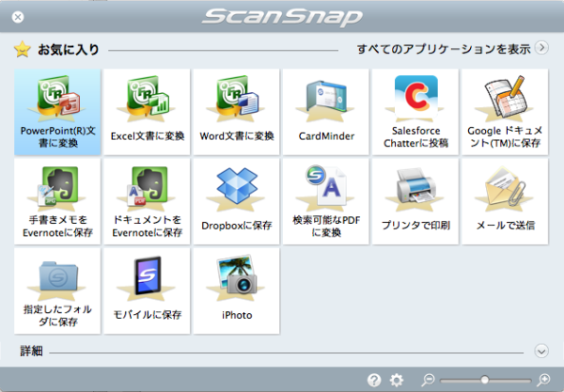This screenshot has height=392, width=564.
Task: Choose 指定したフォルダに保存
Action: point(57,290)
